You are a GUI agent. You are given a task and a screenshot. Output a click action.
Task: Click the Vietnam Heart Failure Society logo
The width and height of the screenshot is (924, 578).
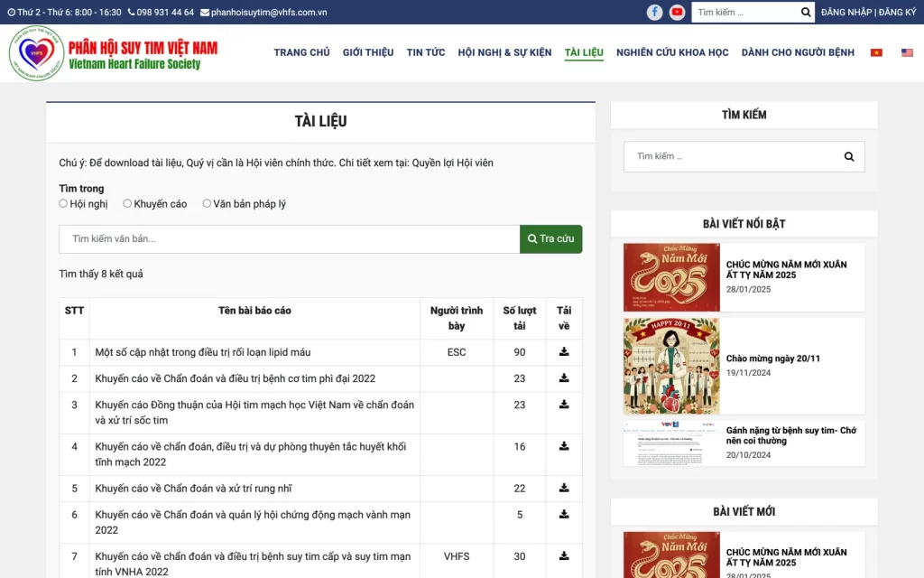(114, 53)
